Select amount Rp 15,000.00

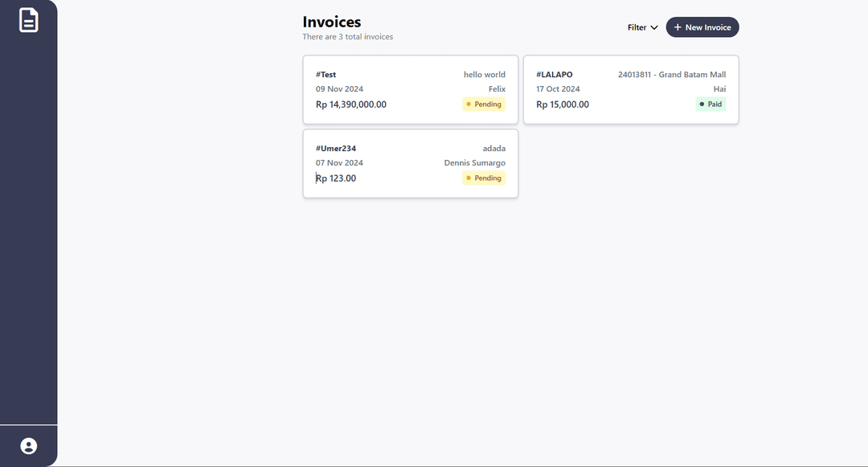pyautogui.click(x=563, y=104)
